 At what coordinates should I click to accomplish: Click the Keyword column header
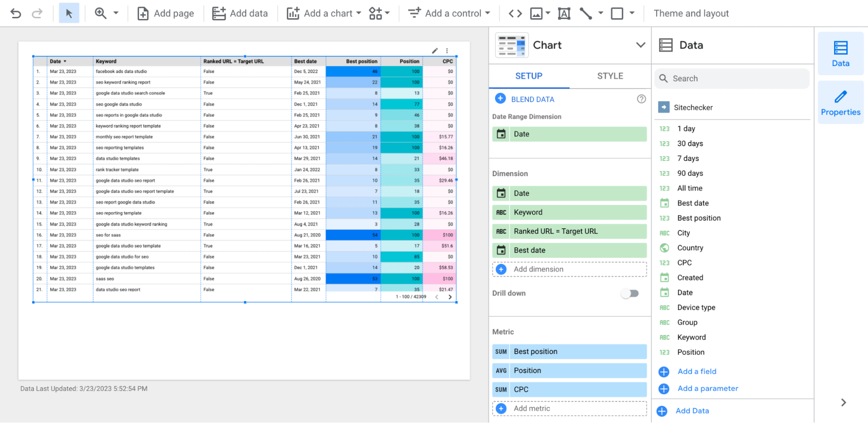(x=106, y=61)
